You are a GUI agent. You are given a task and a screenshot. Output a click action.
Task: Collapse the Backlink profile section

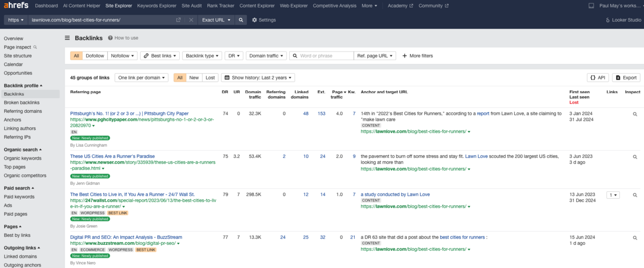[23, 85]
